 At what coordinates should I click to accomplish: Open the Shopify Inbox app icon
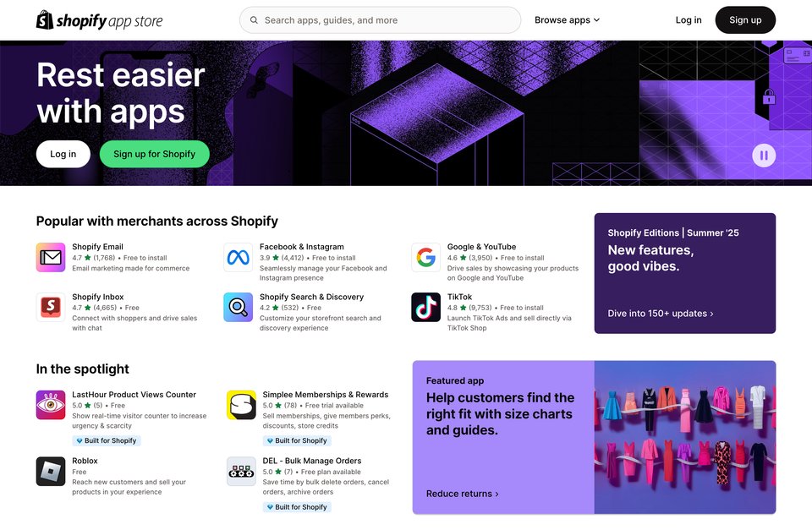[x=51, y=307]
